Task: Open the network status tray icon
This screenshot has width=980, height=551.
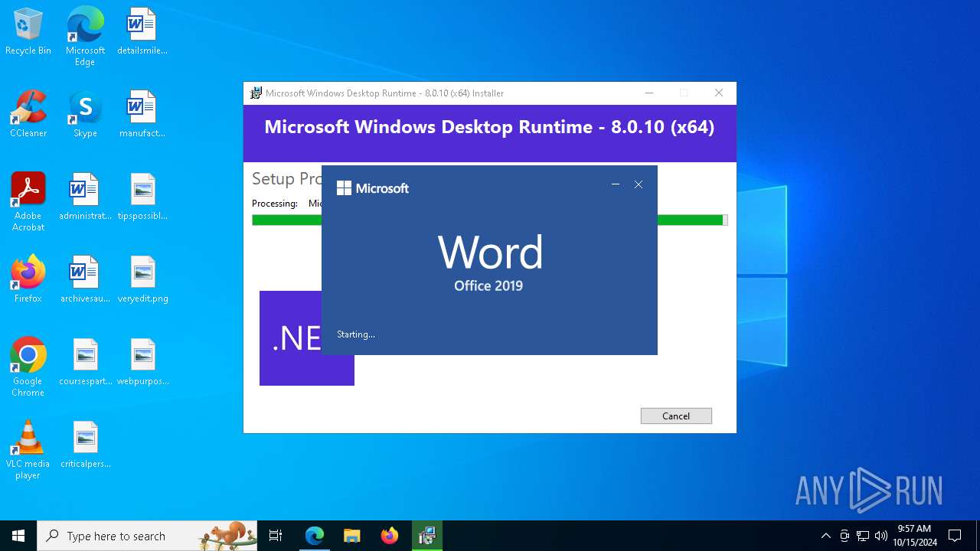Action: coord(863,536)
